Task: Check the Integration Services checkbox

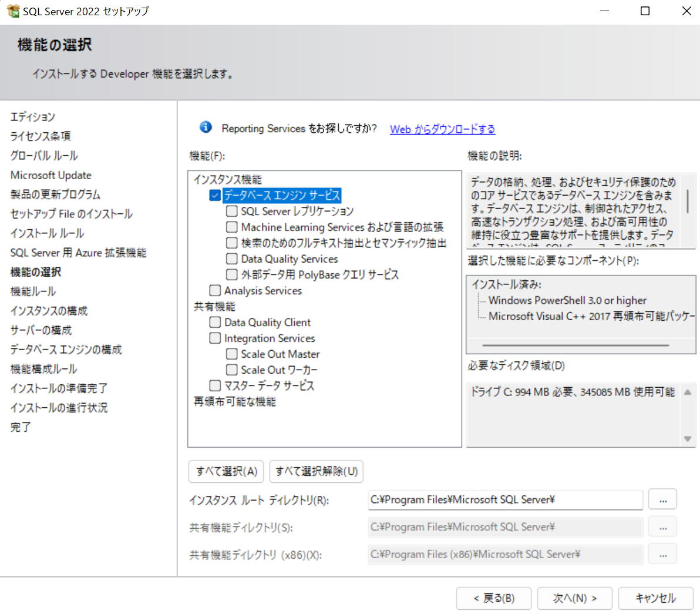Action: [215, 338]
